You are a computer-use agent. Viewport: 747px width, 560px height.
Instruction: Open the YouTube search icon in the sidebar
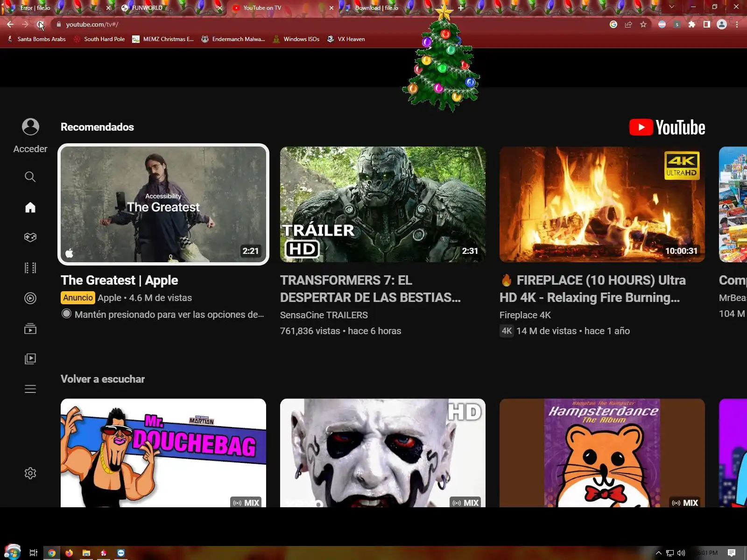coord(30,176)
